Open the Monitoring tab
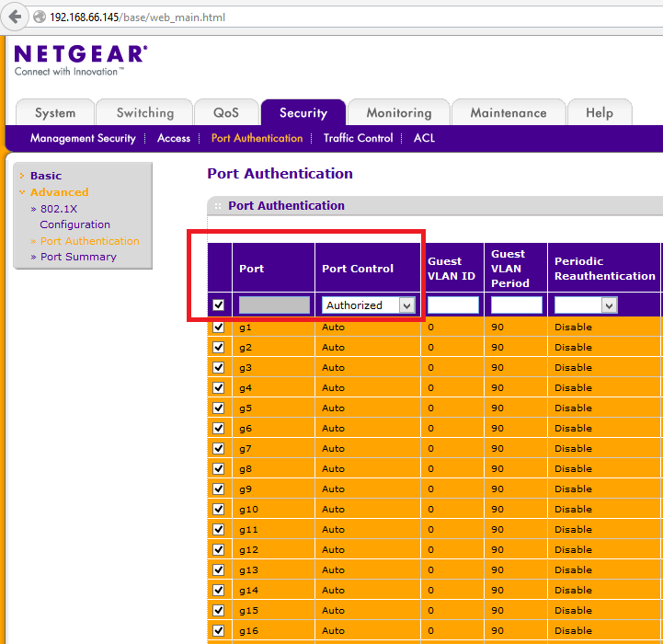Viewport: 663px width, 644px height. (x=398, y=113)
